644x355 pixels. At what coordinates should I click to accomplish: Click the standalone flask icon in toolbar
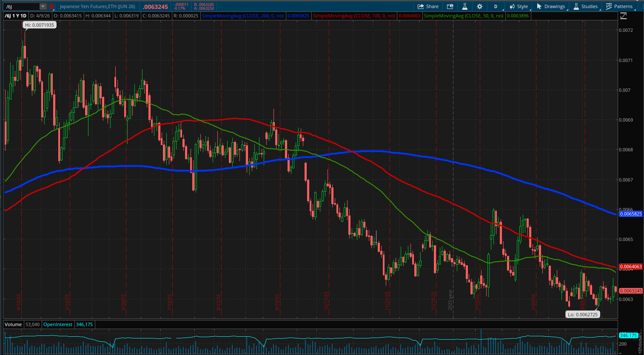464,6
